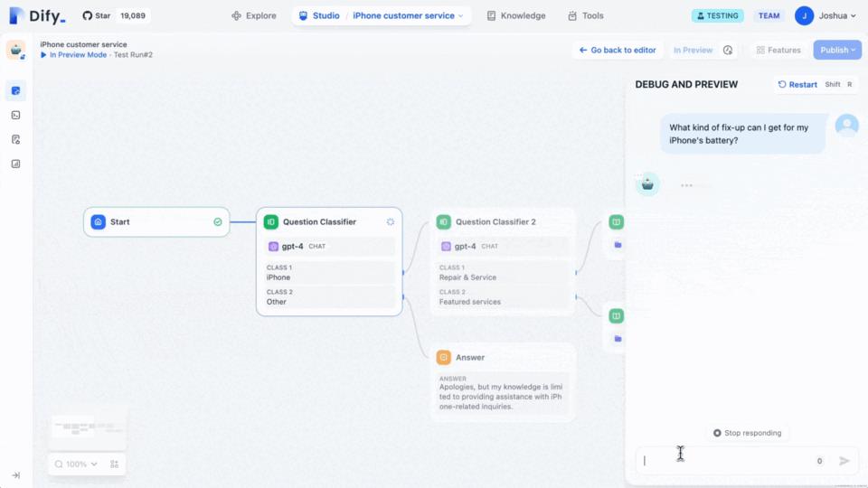Expand the left sidebar with arrow icon
The height and width of the screenshot is (488, 868).
(x=15, y=474)
